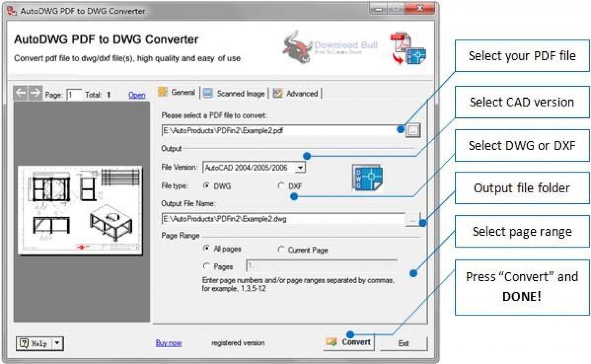Go to next page with right arrow
The height and width of the screenshot is (364, 591).
(x=35, y=93)
